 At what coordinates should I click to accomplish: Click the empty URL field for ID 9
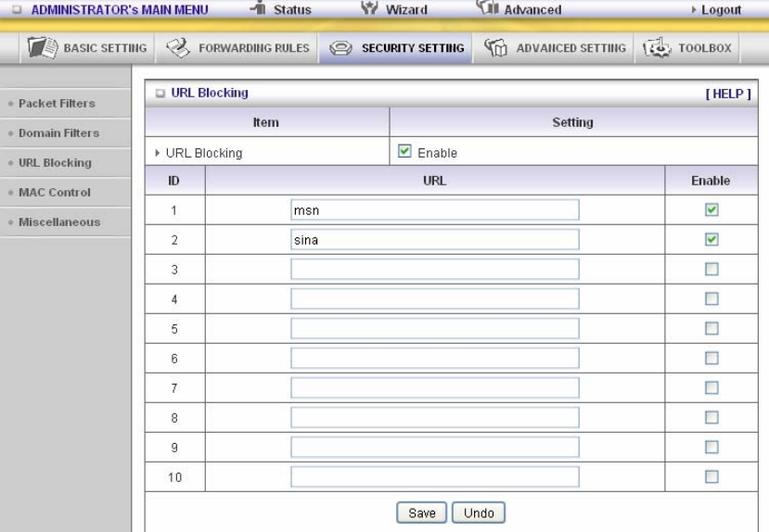(434, 448)
